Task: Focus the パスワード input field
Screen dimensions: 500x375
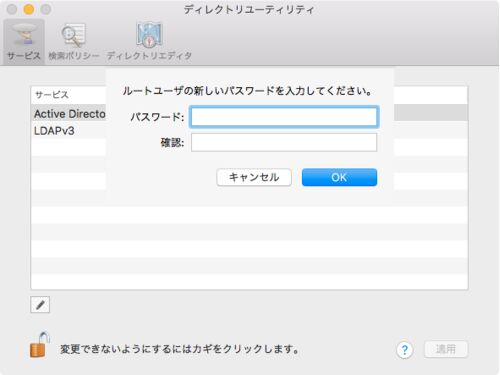Action: (x=284, y=117)
